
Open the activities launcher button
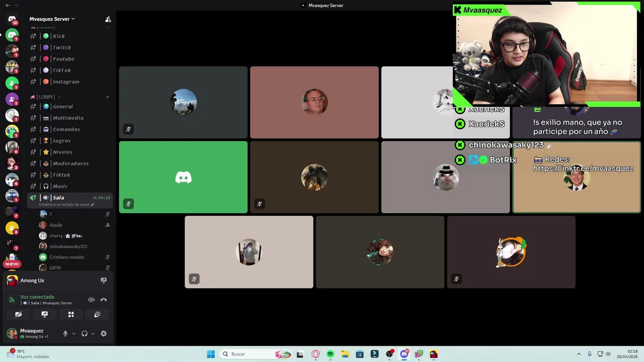tap(71, 314)
